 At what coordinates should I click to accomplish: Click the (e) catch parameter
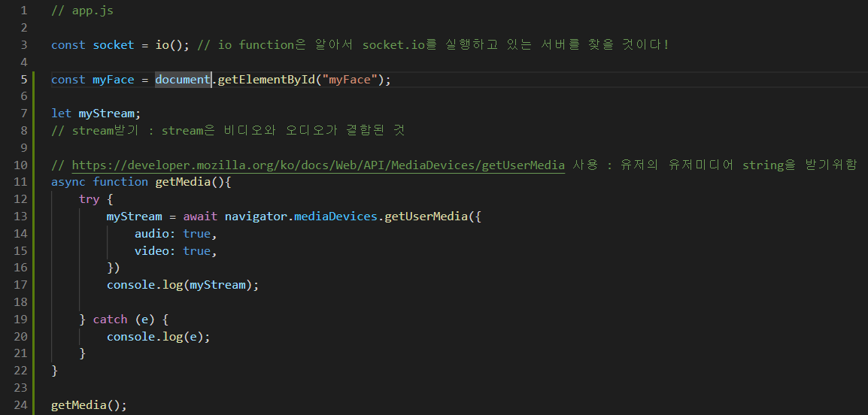(x=144, y=320)
